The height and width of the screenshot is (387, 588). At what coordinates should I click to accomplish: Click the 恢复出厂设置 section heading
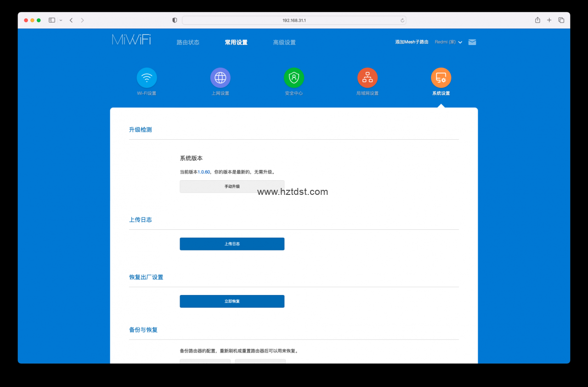click(146, 277)
